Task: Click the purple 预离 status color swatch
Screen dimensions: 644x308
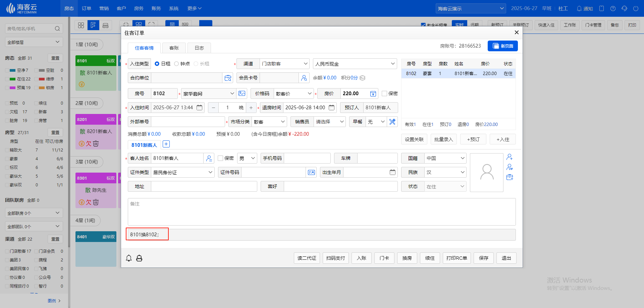Action: (13, 88)
